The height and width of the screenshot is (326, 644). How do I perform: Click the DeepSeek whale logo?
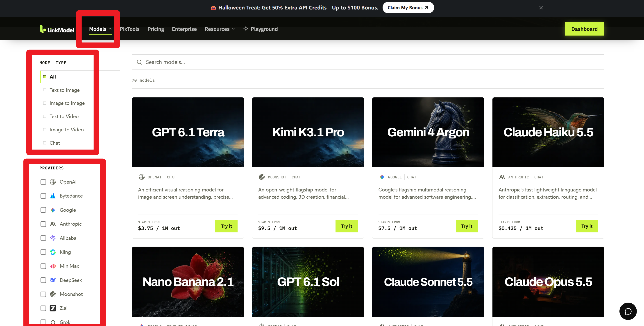pyautogui.click(x=53, y=280)
